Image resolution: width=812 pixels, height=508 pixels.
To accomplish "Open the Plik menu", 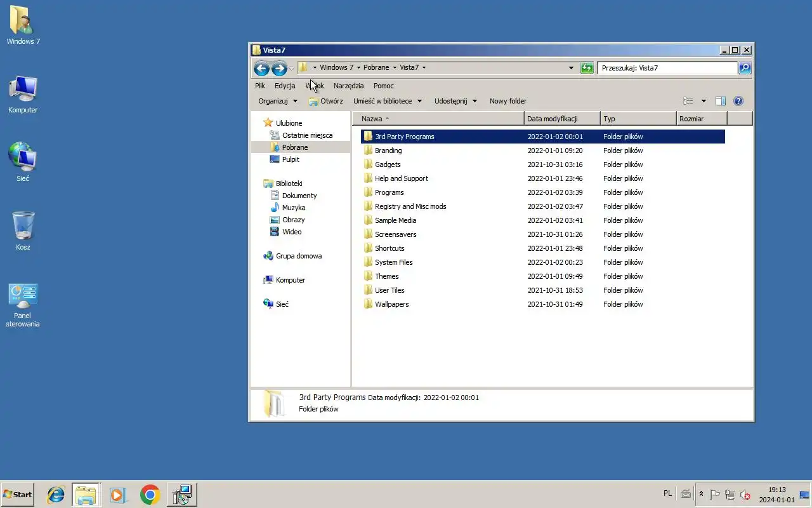I will 260,86.
